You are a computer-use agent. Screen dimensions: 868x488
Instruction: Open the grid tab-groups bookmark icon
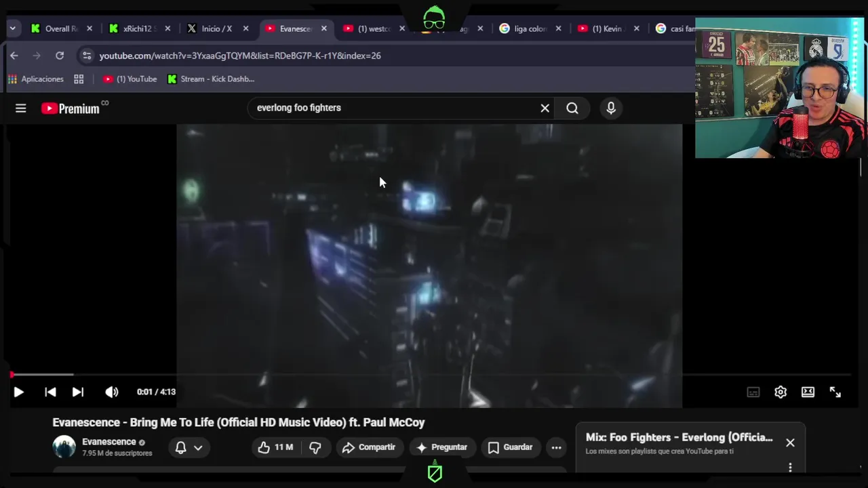click(x=79, y=79)
